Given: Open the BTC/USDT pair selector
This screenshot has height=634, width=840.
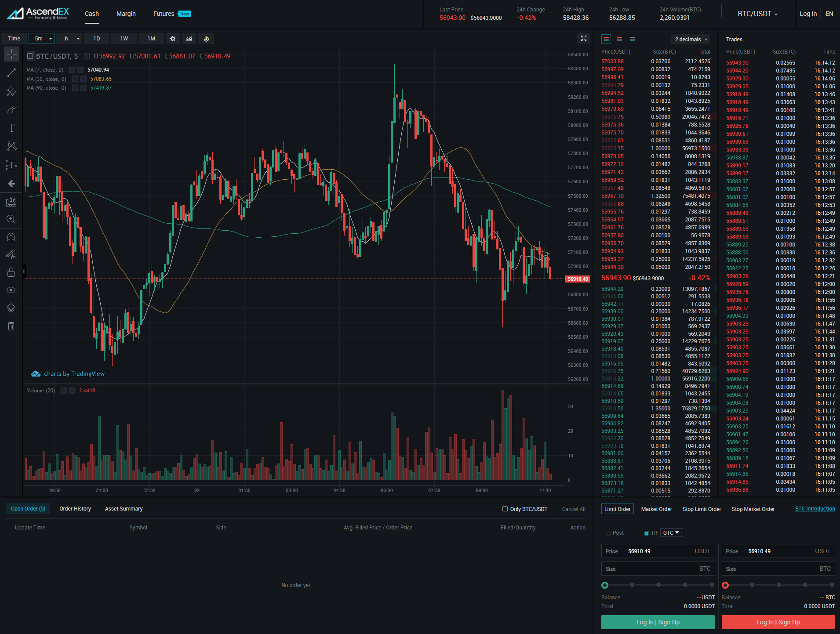Looking at the screenshot, I should (x=757, y=14).
